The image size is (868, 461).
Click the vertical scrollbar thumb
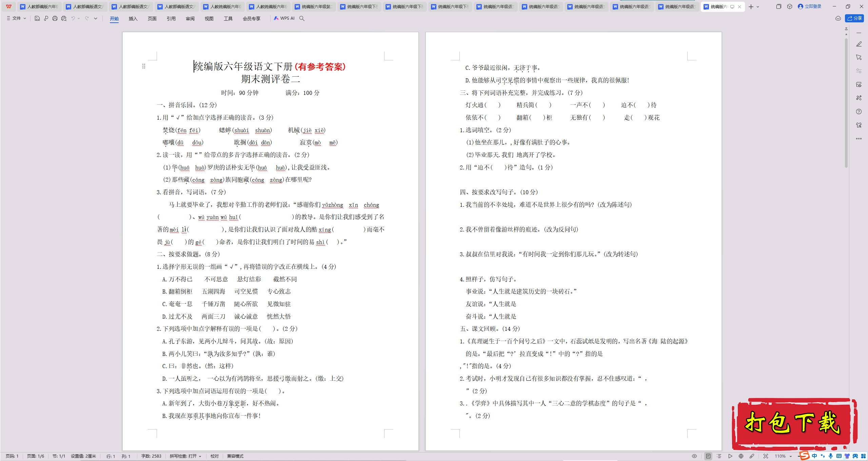pyautogui.click(x=846, y=103)
